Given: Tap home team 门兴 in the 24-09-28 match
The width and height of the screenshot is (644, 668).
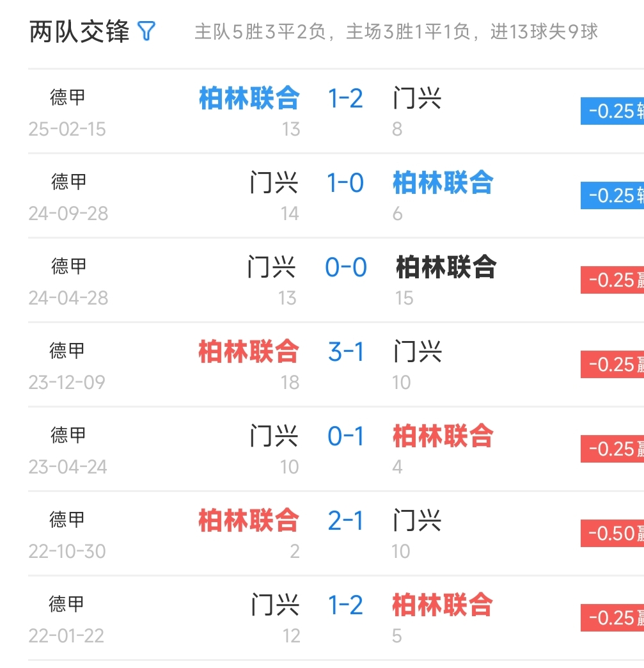Looking at the screenshot, I should click(274, 183).
